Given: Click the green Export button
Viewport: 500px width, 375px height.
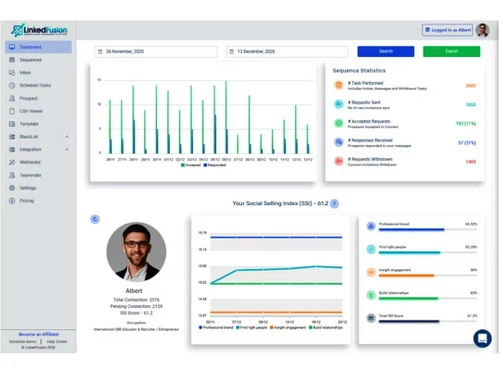Looking at the screenshot, I should click(x=452, y=51).
